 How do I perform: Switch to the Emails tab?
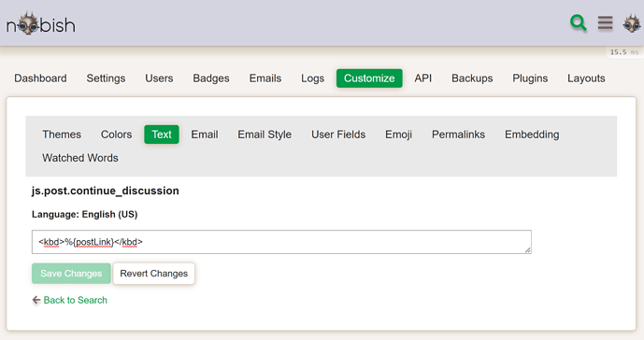[x=265, y=78]
